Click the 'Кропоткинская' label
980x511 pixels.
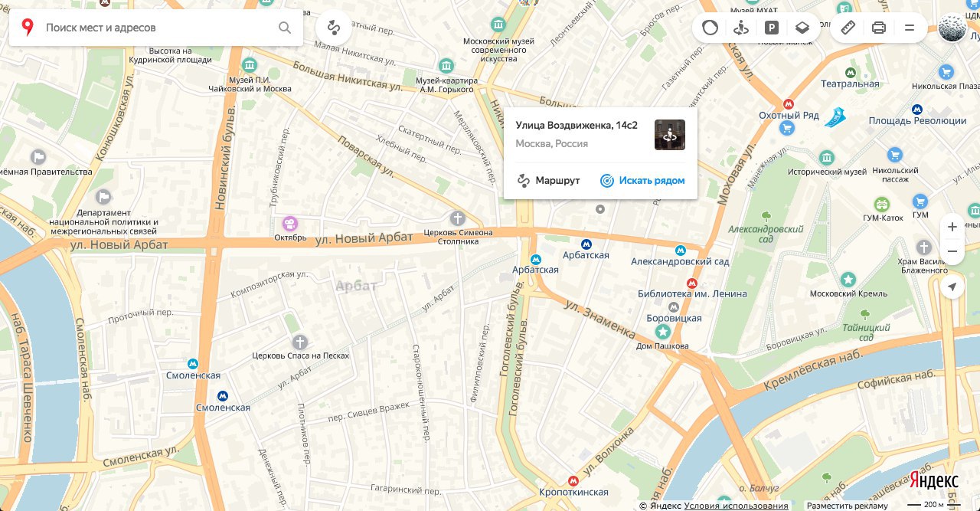tap(573, 492)
